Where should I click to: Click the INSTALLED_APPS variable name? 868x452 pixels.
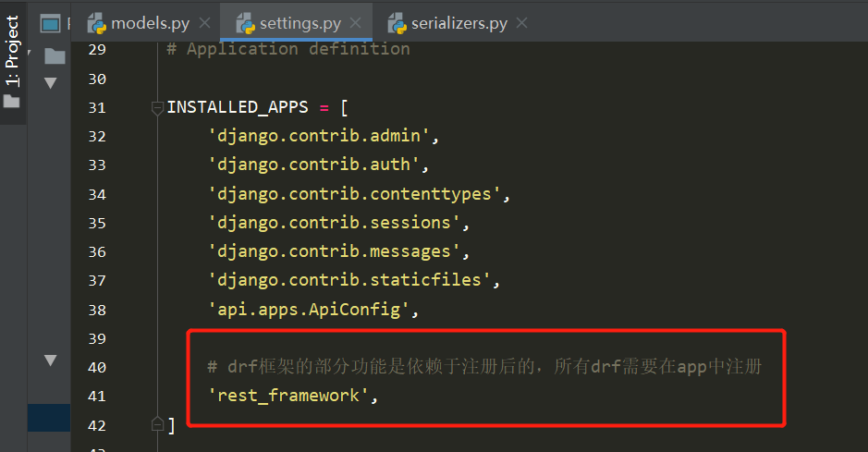coord(238,107)
